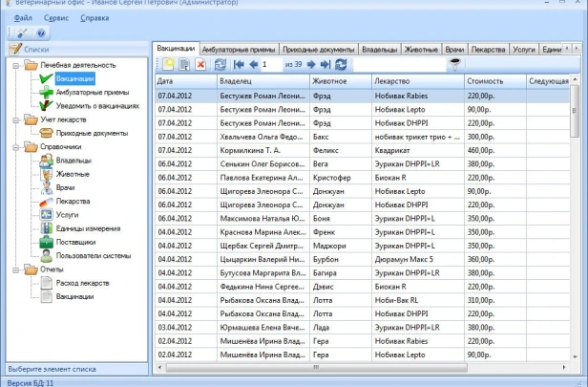Select Уведомить о вакцинациях in the tree

click(97, 105)
